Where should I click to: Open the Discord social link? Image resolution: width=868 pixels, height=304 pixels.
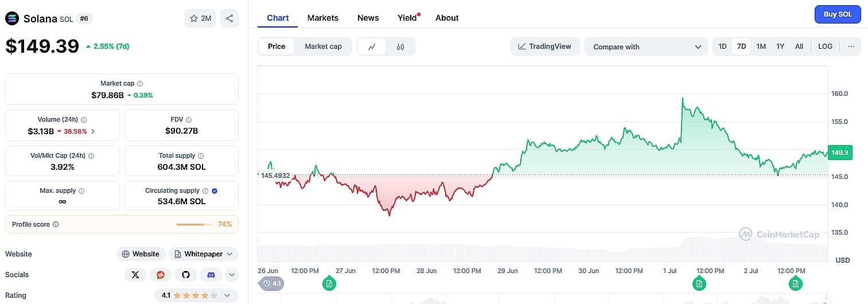pos(211,275)
